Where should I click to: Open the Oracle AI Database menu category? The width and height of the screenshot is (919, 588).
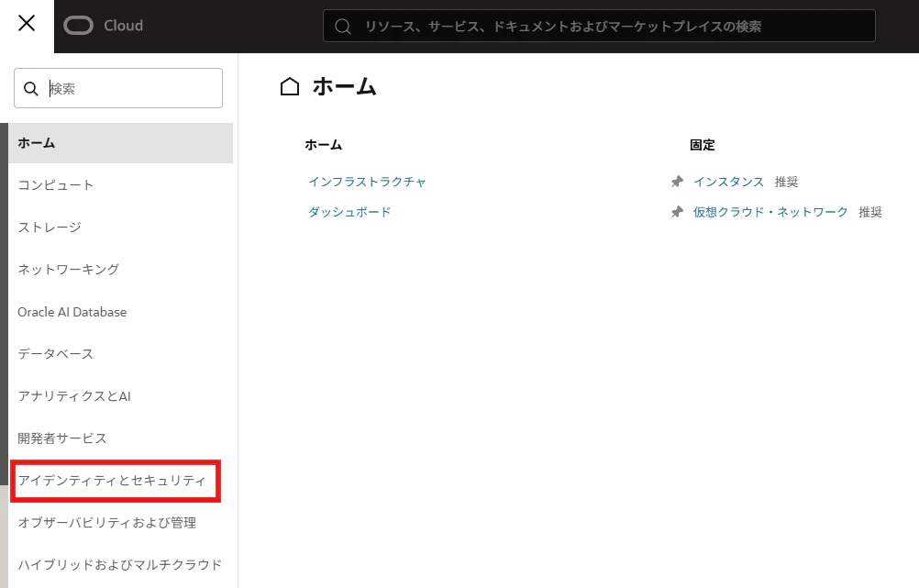click(x=72, y=312)
